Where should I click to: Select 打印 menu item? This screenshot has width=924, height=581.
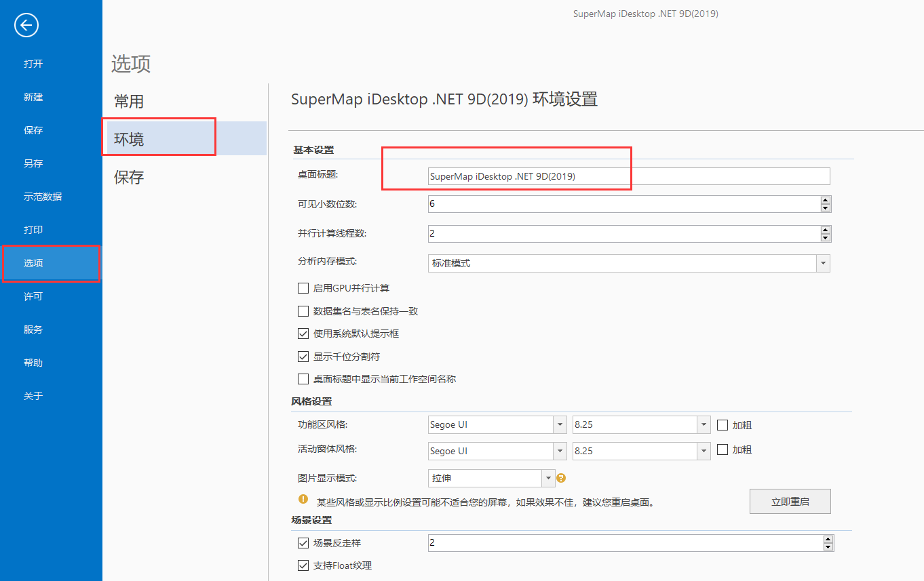[x=33, y=230]
